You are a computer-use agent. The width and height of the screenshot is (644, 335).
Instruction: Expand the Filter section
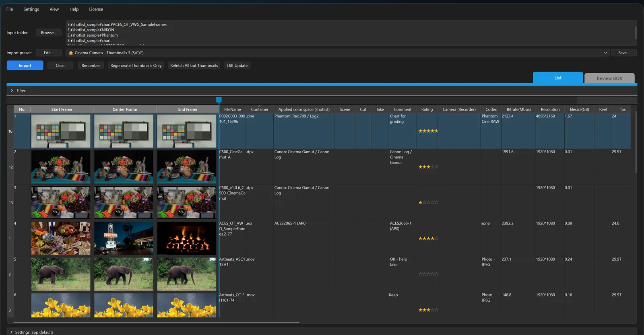coord(12,91)
